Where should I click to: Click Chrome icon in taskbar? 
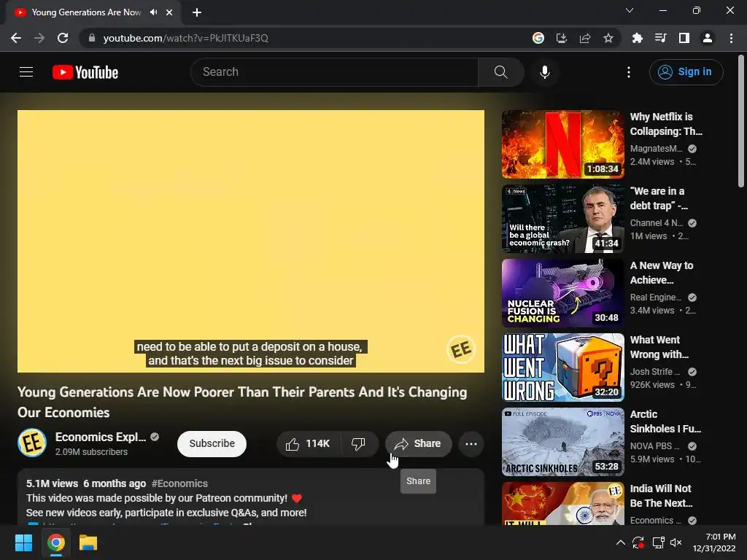click(55, 542)
